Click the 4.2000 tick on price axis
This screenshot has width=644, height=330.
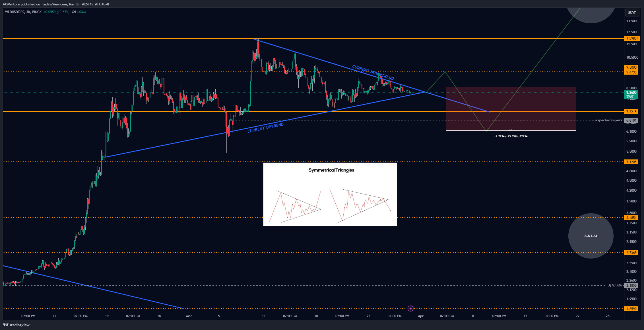click(631, 190)
